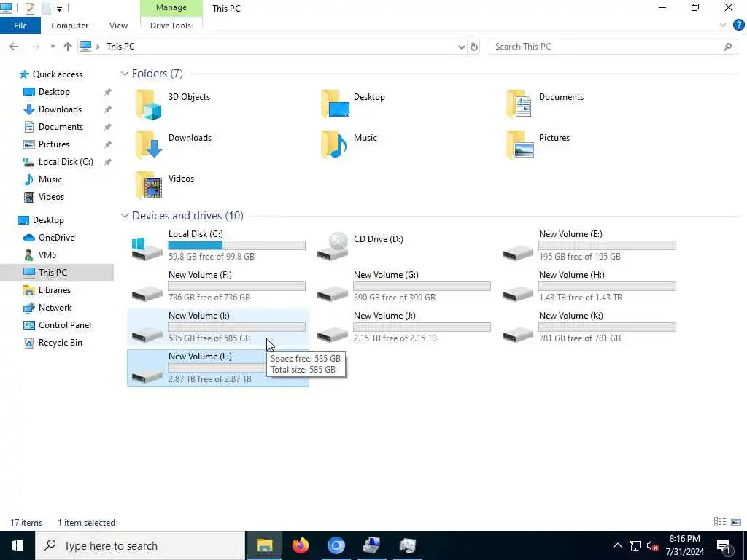Select the New Volume (K:) drive
The image size is (747, 560).
point(589,327)
